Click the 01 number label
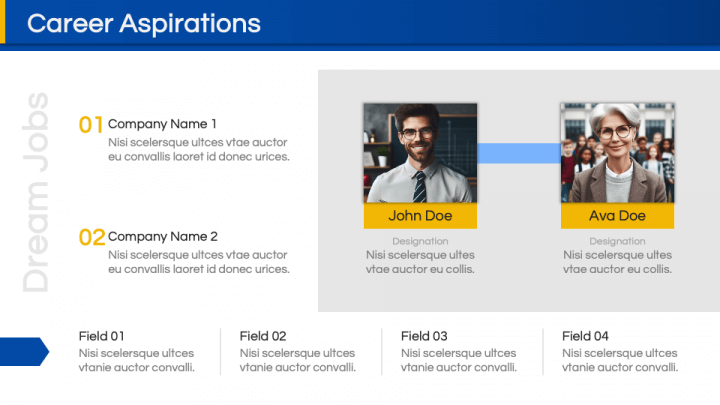The height and width of the screenshot is (405, 720). click(x=90, y=125)
